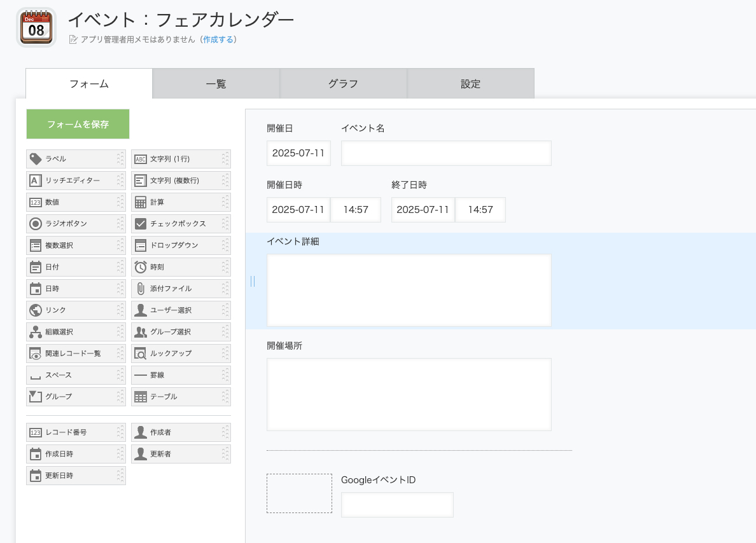Select the 文字列 (1行) ABC icon
Screen dimensions: 756x543
[x=140, y=159]
